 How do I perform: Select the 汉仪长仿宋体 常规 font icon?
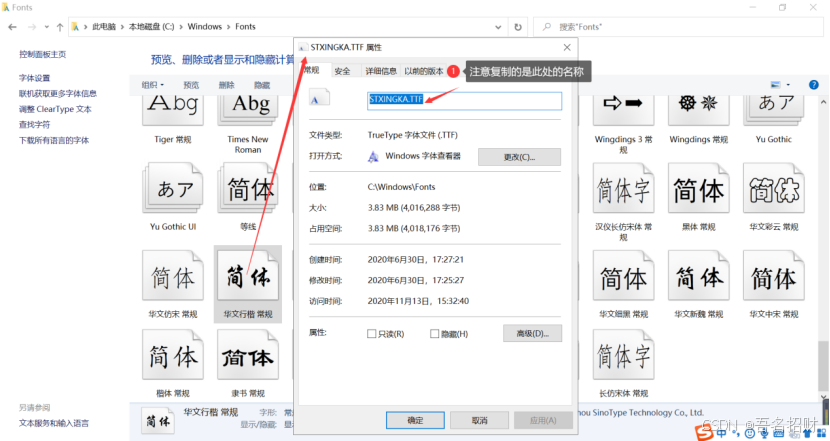pos(623,188)
